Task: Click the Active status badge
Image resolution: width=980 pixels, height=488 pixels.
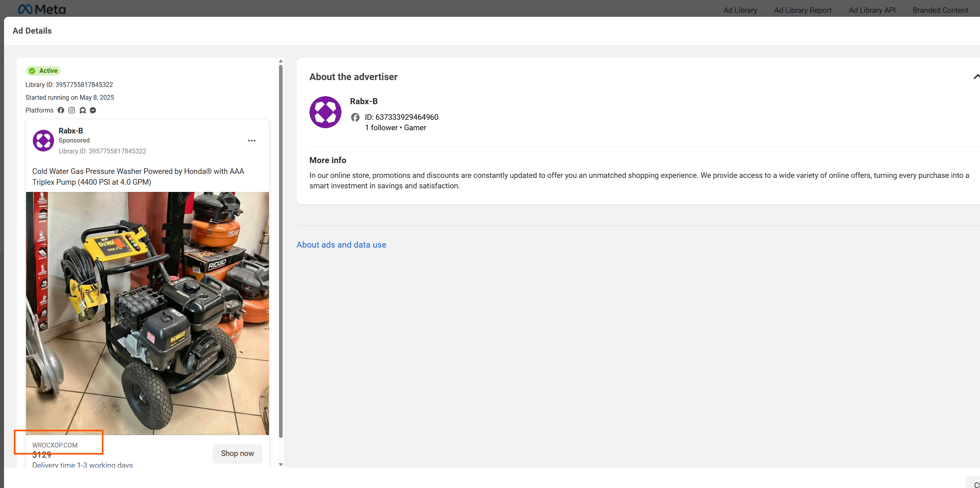Action: [43, 71]
